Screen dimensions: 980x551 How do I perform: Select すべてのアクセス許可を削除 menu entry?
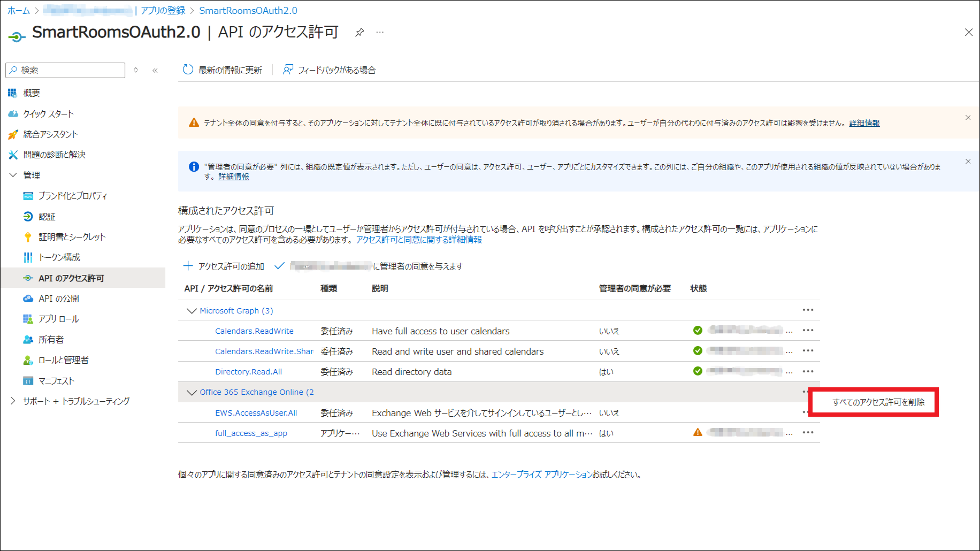(878, 402)
